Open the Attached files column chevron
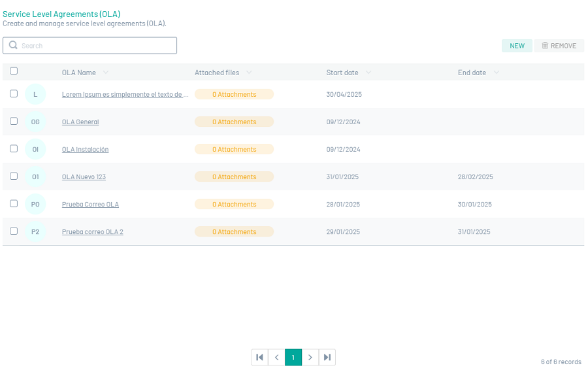Viewport: 588px width, 370px height. [249, 73]
